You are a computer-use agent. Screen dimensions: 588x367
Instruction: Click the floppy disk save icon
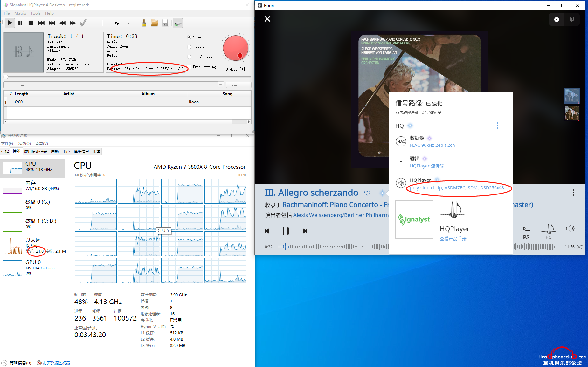[x=165, y=23]
